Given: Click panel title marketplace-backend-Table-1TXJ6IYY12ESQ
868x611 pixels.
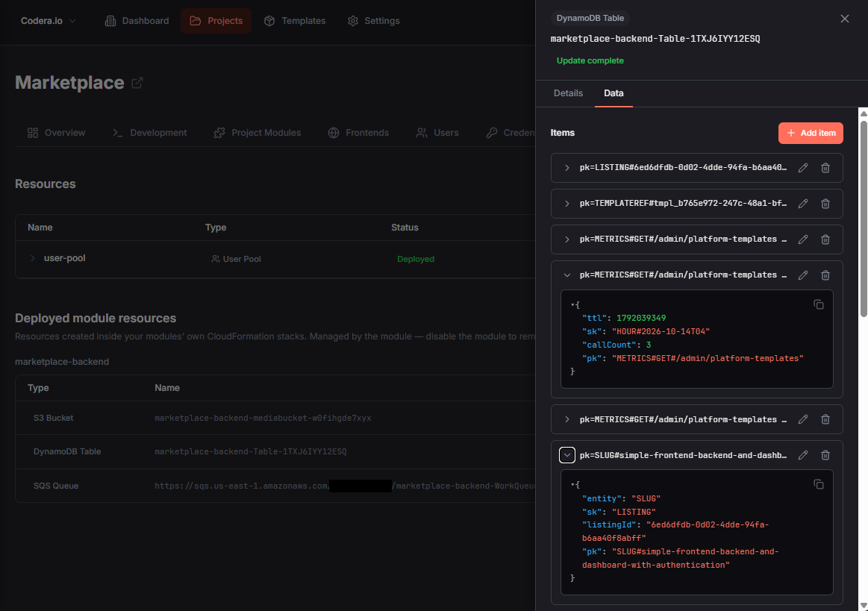Looking at the screenshot, I should point(655,39).
